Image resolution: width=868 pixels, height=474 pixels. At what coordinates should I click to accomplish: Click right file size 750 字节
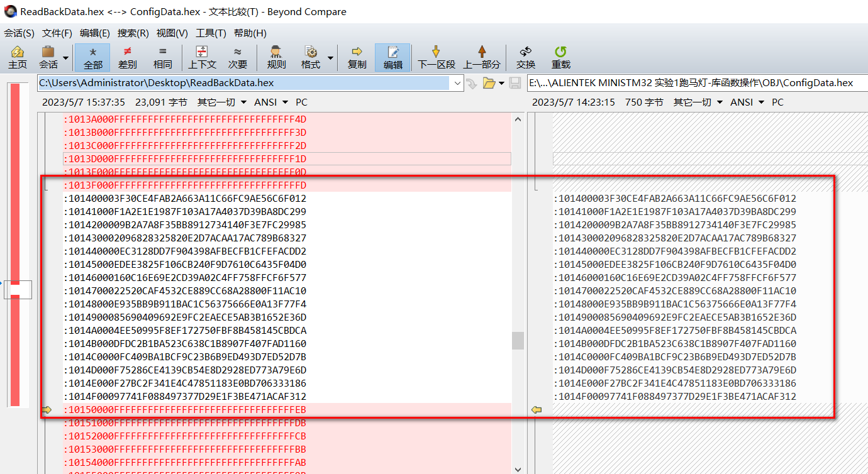(644, 102)
